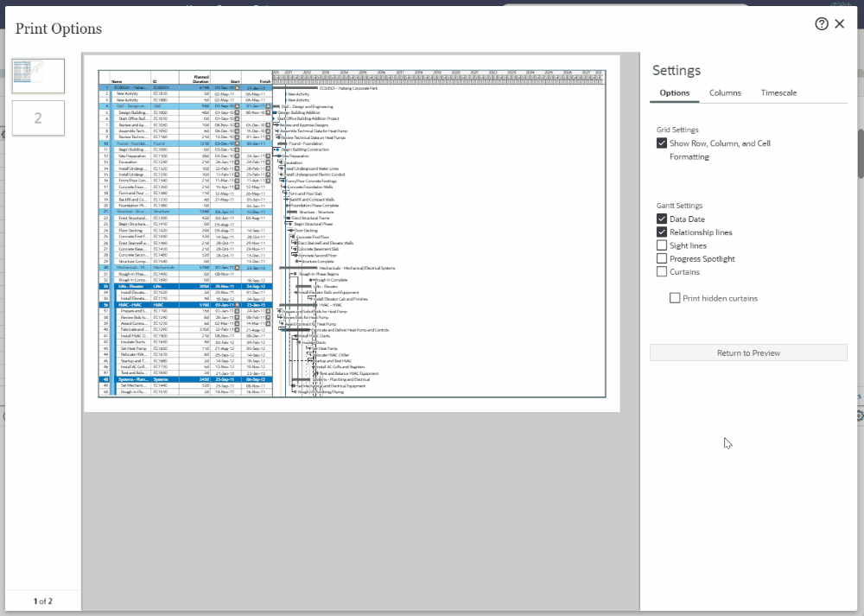Enable the Sight lines checkbox
Viewport: 864px width, 616px height.
point(662,245)
